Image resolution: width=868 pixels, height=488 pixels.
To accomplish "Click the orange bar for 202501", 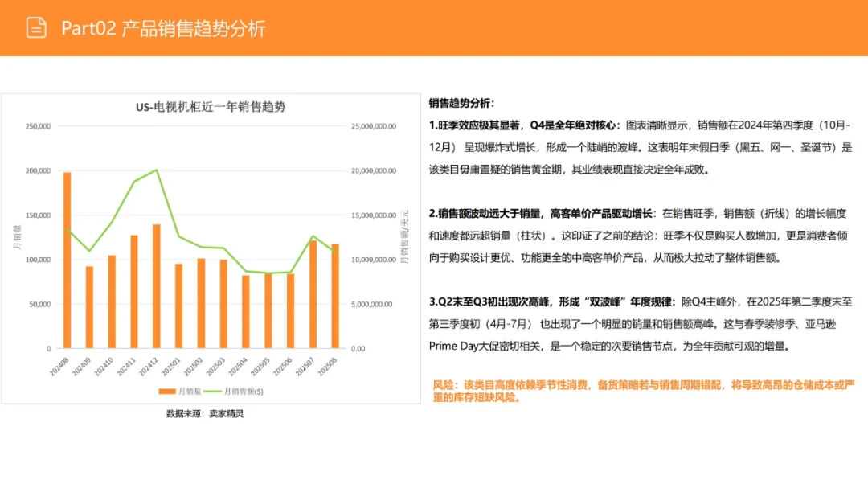I will pos(178,306).
